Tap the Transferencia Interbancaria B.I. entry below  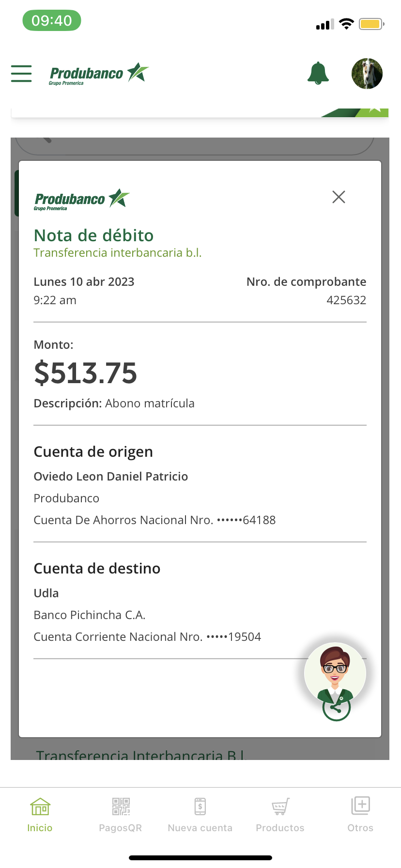141,755
